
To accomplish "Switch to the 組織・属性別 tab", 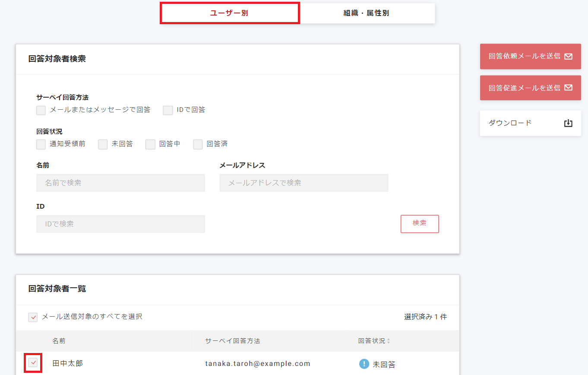I will (x=367, y=13).
